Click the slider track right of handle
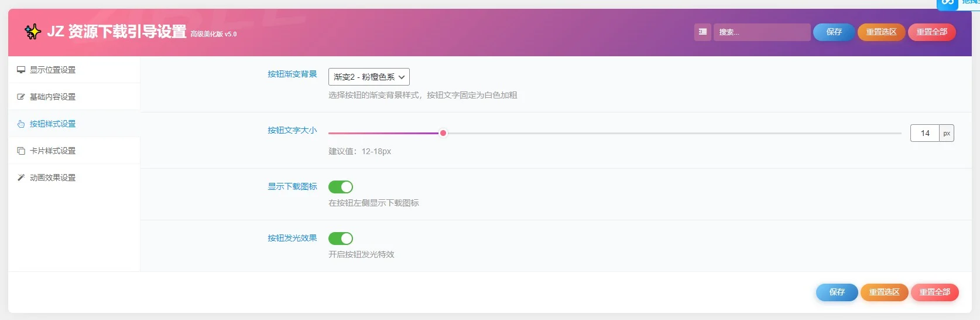The height and width of the screenshot is (320, 980). 673,133
